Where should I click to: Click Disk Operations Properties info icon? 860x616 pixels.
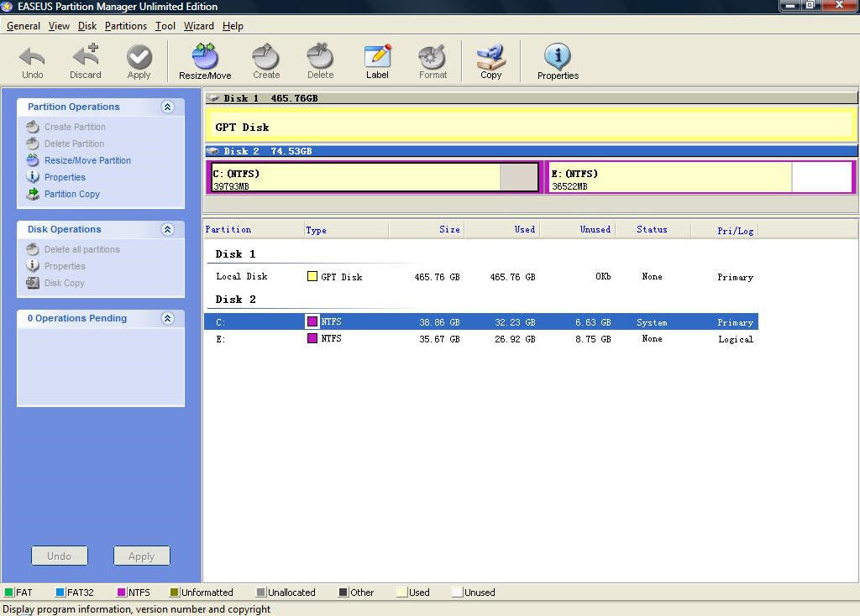click(x=33, y=266)
